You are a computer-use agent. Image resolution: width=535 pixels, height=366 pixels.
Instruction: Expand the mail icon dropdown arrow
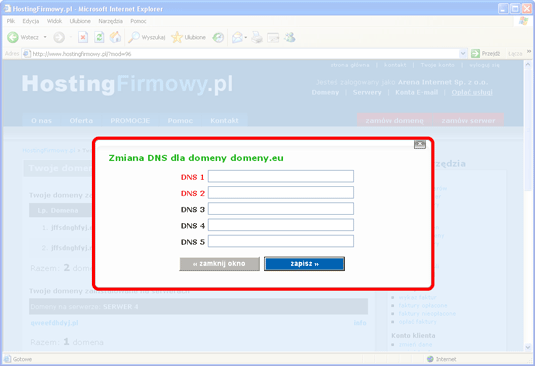click(x=246, y=37)
